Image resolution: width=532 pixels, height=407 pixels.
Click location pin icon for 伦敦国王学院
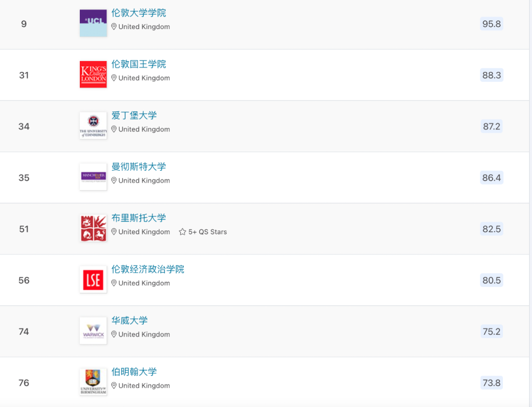point(114,78)
